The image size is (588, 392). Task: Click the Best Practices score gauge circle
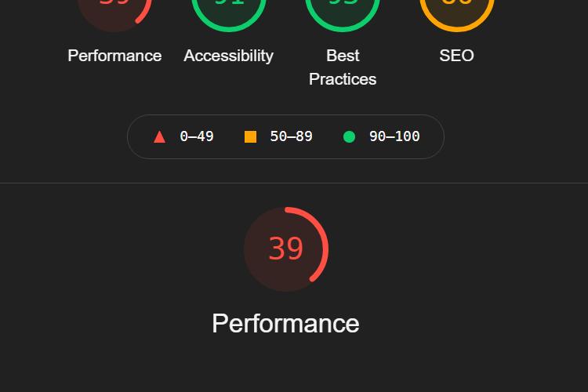pyautogui.click(x=343, y=8)
